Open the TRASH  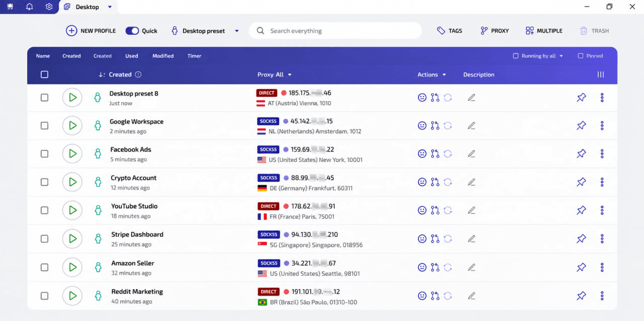(x=594, y=31)
